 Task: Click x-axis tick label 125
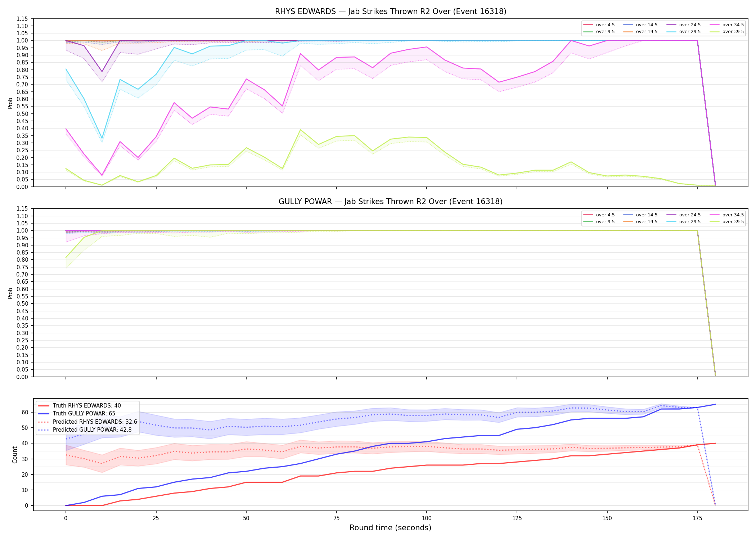click(517, 518)
